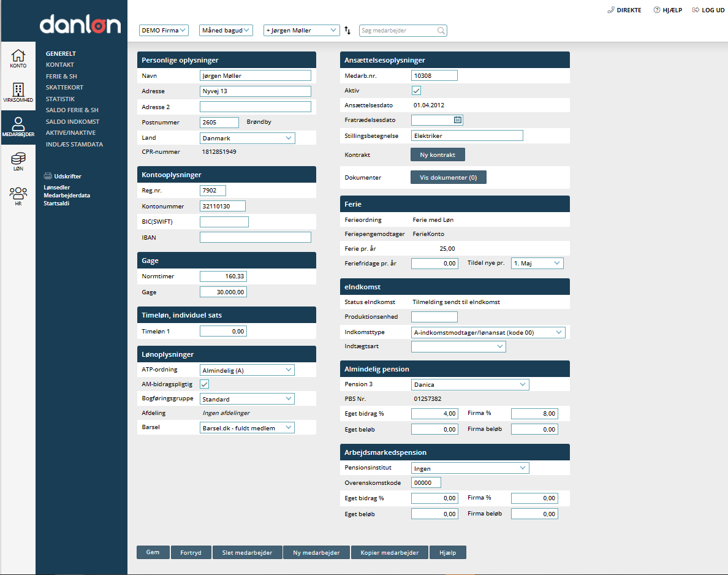The width and height of the screenshot is (728, 575).
Task: Untick the Aktiv checkbox
Action: [416, 91]
